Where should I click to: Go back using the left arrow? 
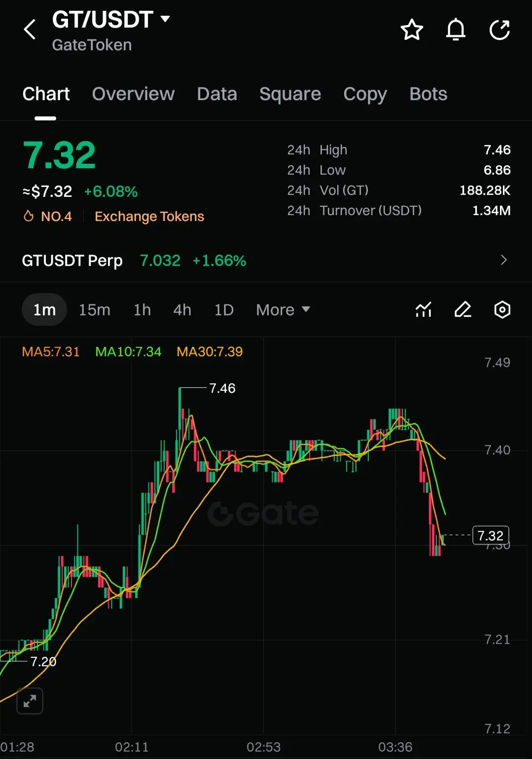pos(30,30)
